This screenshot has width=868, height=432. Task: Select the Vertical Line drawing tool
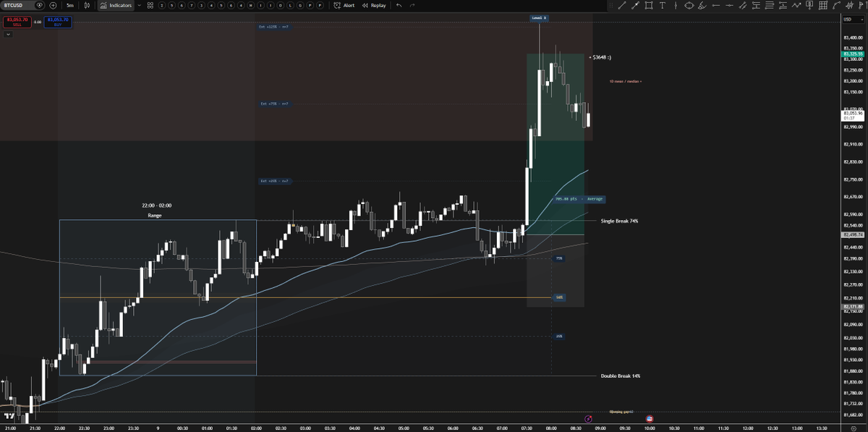(x=676, y=5)
